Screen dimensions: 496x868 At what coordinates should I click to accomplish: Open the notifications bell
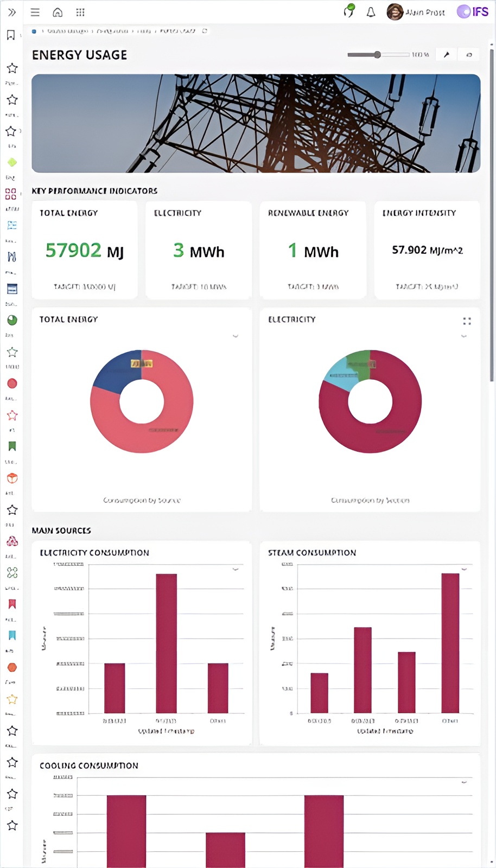click(371, 12)
